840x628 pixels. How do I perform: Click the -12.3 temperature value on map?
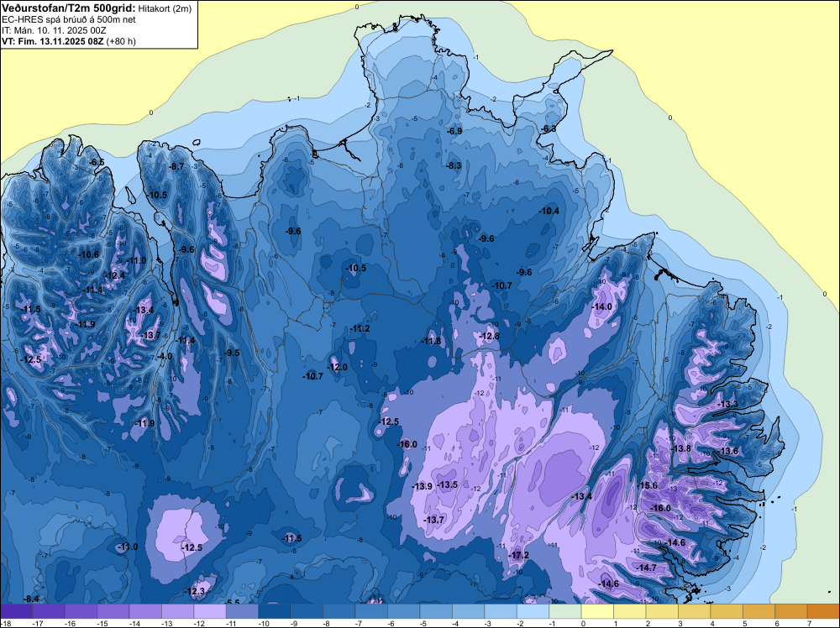[x=195, y=591]
